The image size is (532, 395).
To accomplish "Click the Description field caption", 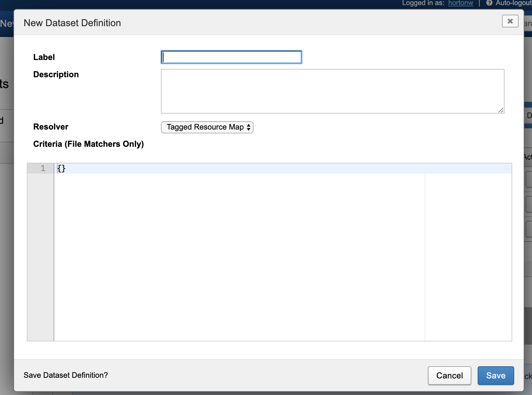I will [56, 74].
